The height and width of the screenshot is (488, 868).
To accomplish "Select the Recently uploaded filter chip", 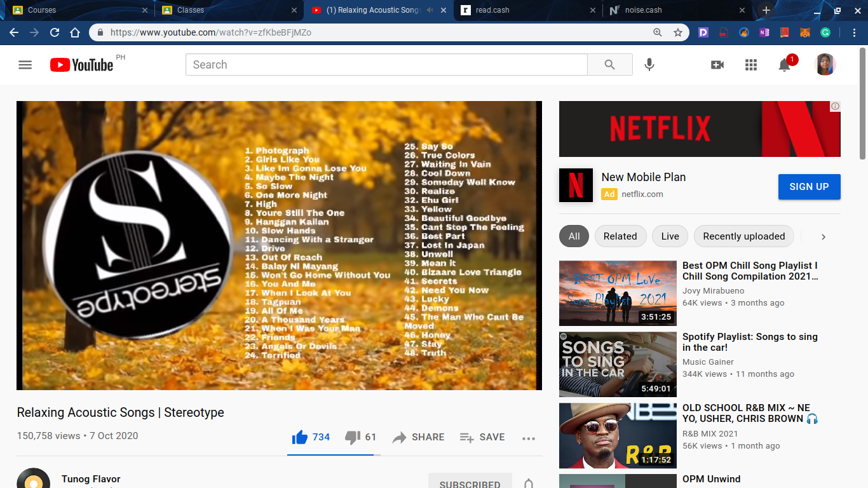I will point(744,236).
